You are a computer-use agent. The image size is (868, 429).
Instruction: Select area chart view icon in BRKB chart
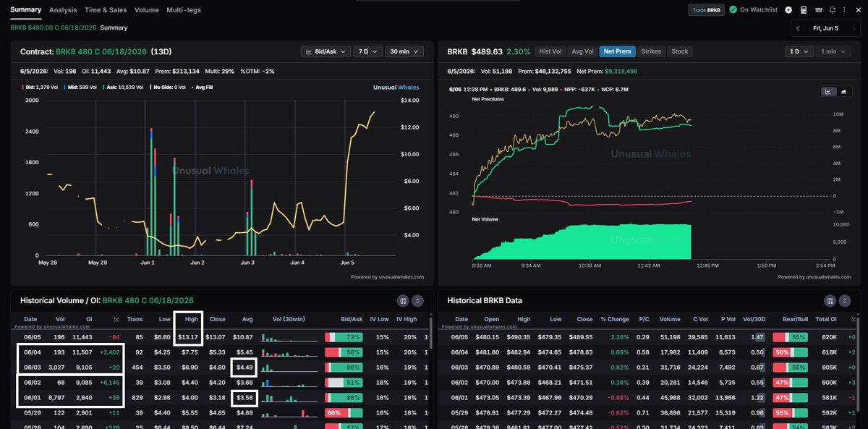pos(843,91)
